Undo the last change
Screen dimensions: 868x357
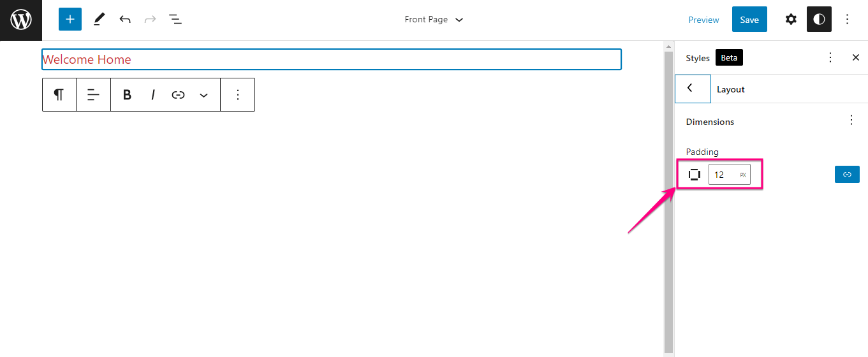click(x=125, y=19)
